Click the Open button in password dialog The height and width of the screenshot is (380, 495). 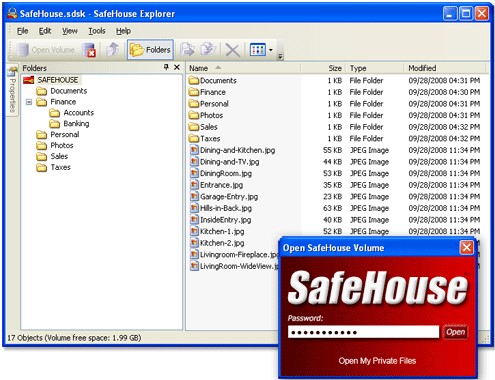[x=455, y=332]
